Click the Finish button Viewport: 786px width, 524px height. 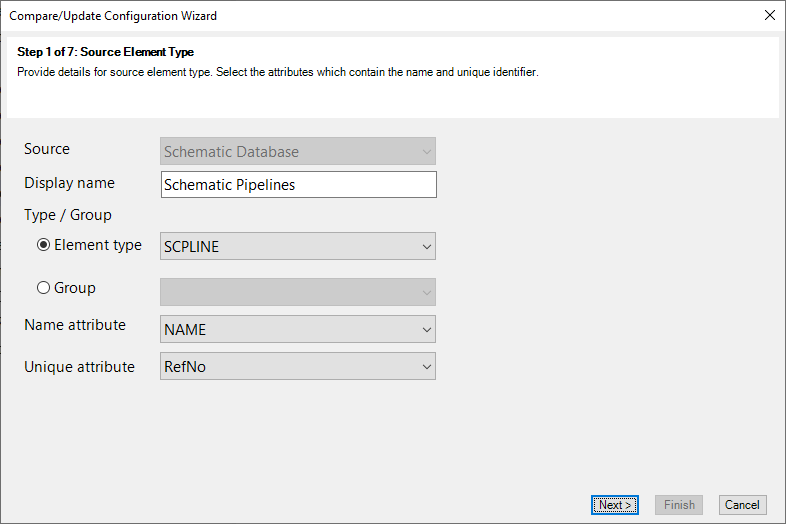[x=679, y=505]
